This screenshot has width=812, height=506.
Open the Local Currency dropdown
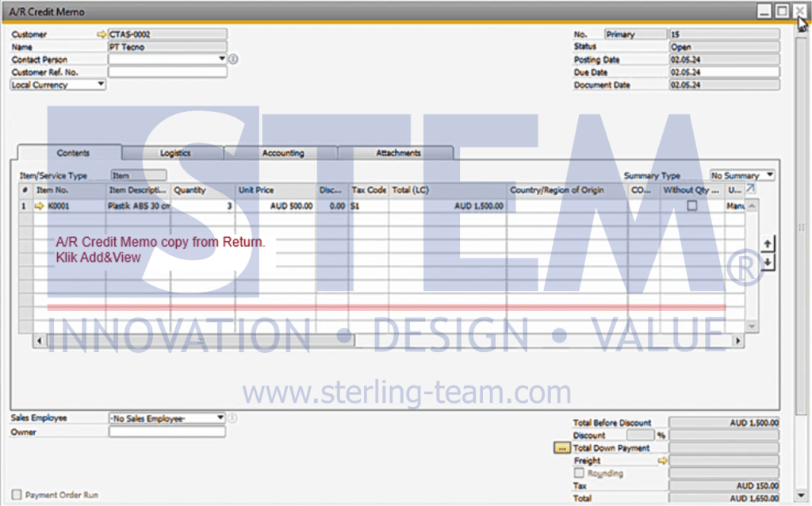[100, 85]
